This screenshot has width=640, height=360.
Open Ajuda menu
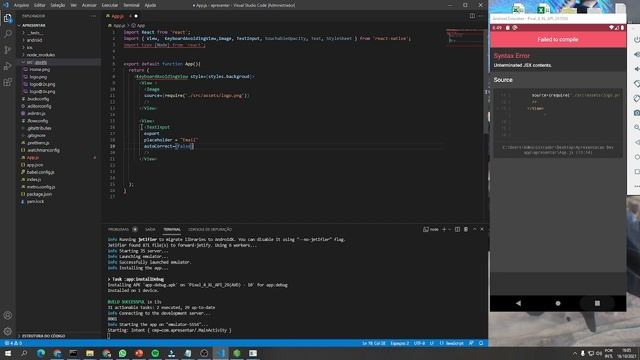click(150, 5)
